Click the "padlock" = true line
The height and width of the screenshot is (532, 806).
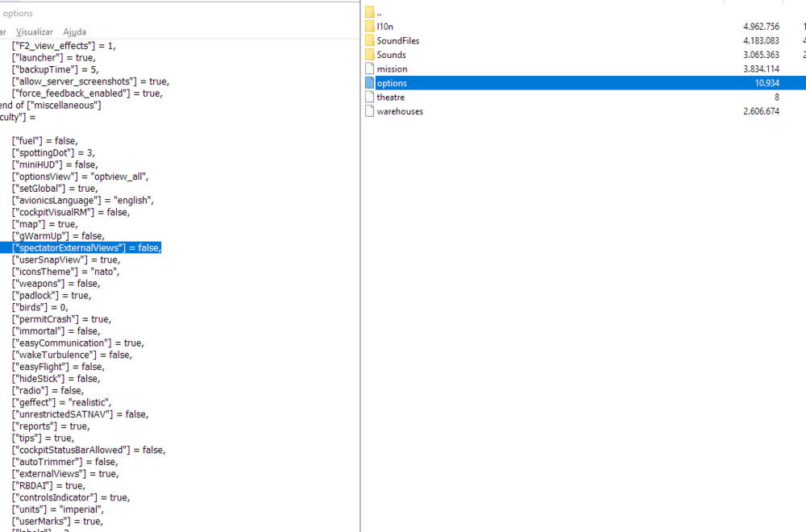tap(52, 295)
